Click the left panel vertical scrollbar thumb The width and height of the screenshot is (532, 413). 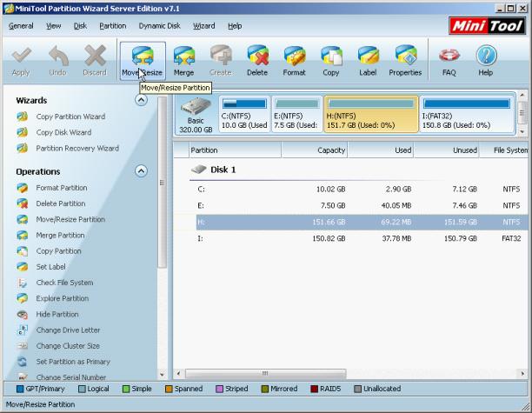163,183
